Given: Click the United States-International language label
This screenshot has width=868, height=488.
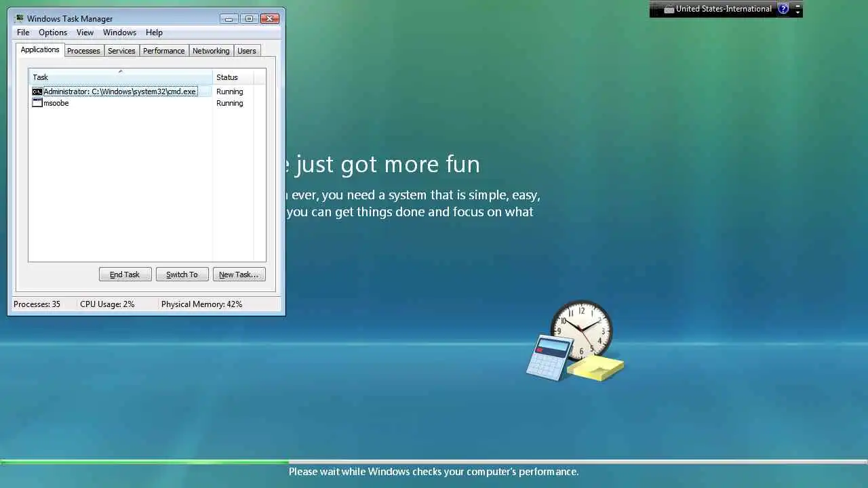Looking at the screenshot, I should click(x=724, y=9).
